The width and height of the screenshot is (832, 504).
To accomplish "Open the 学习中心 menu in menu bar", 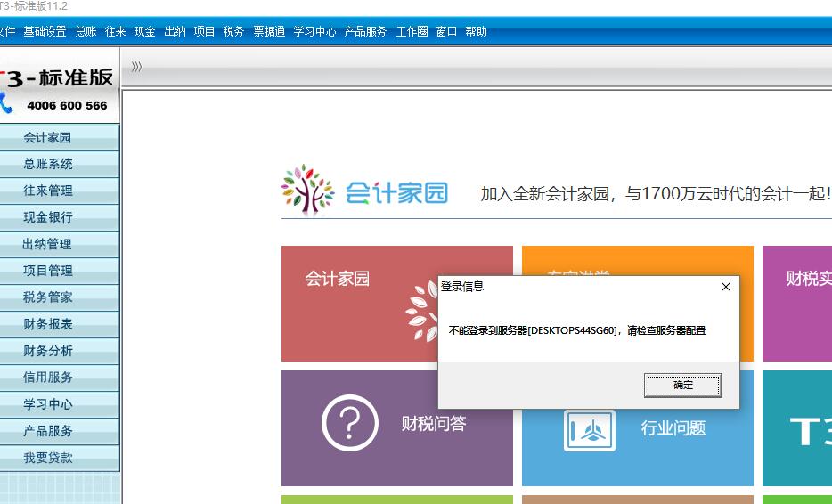I will [x=314, y=32].
